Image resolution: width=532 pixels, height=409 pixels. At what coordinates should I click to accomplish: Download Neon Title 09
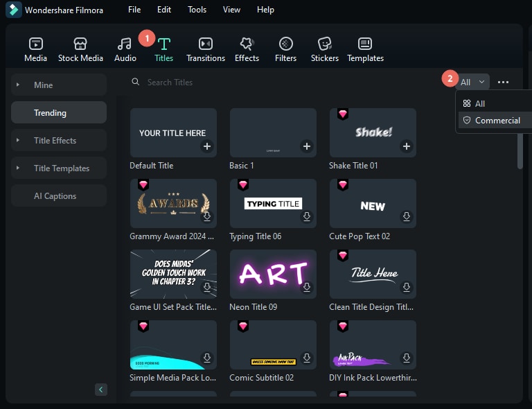point(307,287)
